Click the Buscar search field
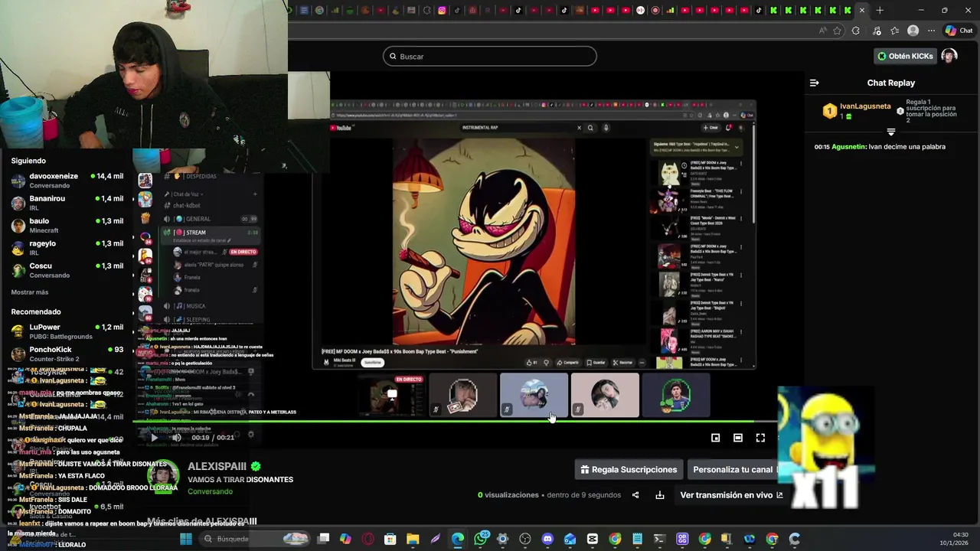The height and width of the screenshot is (551, 980). tap(490, 56)
